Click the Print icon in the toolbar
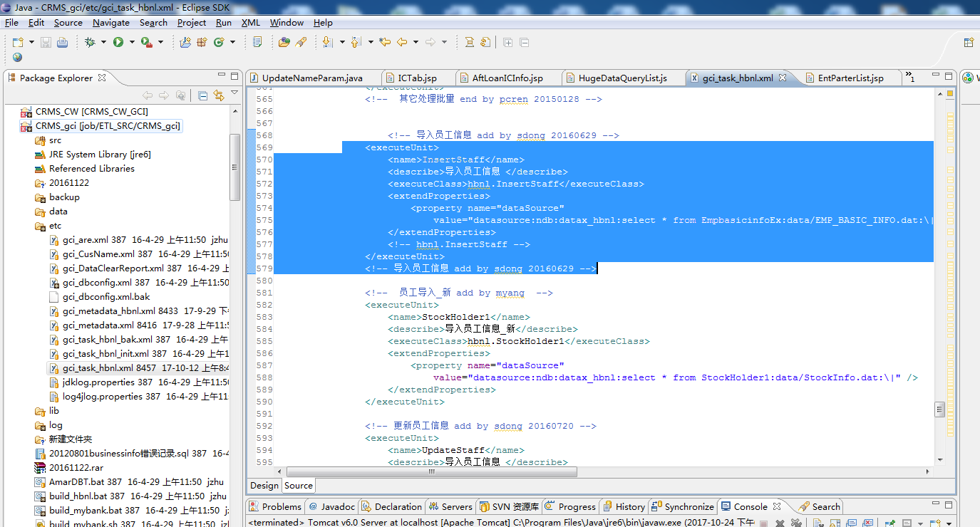The image size is (980, 527). tap(63, 43)
